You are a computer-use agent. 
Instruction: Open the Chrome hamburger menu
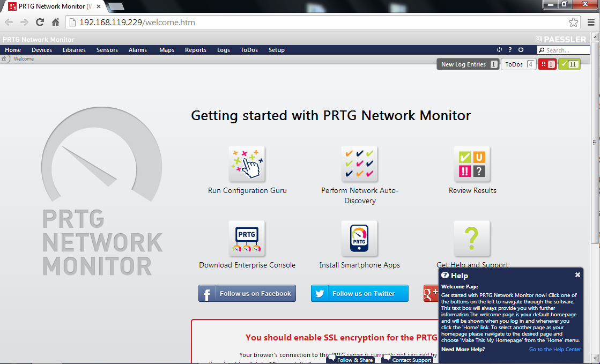(x=591, y=22)
